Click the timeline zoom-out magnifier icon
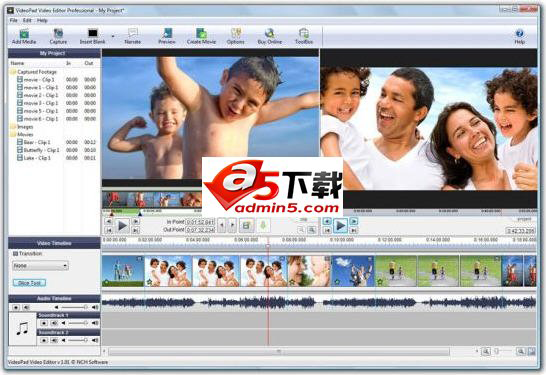The image size is (546, 375). (486, 352)
